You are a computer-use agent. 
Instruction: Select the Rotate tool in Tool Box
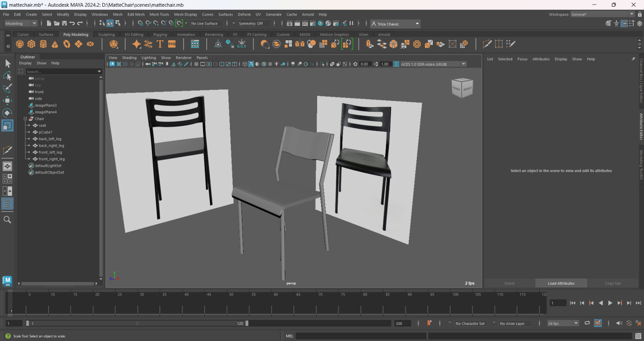[8, 113]
